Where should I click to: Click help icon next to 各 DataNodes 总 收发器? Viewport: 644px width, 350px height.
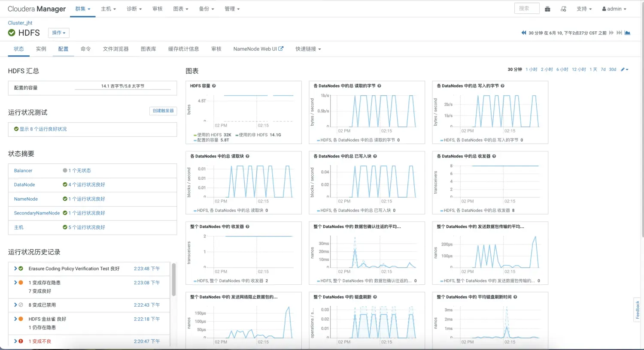click(x=494, y=156)
